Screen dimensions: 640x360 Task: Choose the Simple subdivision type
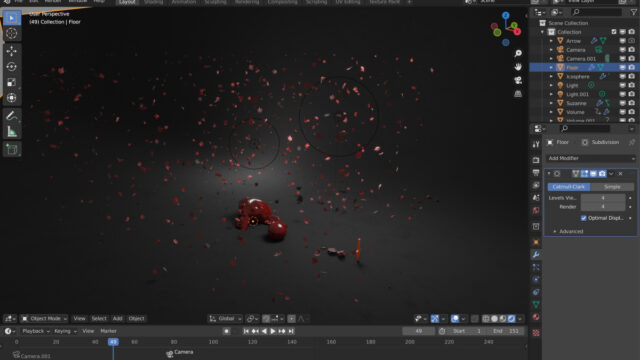(612, 187)
